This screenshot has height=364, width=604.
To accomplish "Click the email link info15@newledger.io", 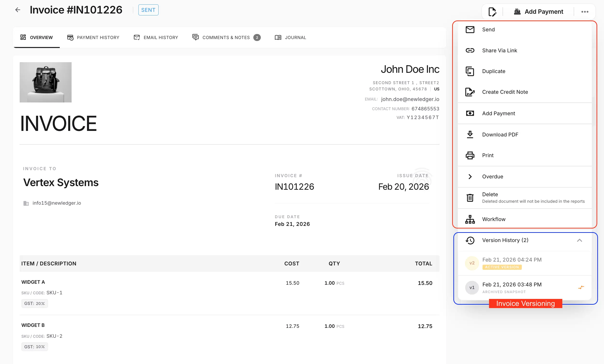I will [x=57, y=203].
